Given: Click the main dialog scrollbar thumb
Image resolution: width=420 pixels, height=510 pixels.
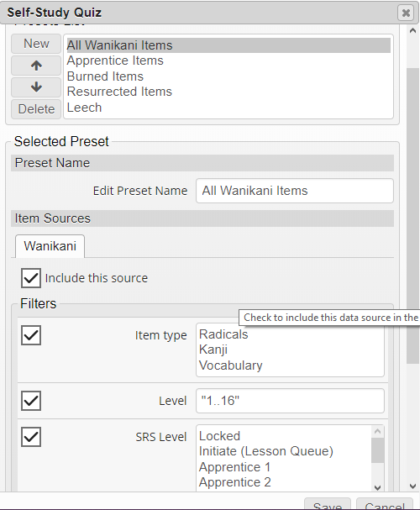Looking at the screenshot, I should coord(412,215).
